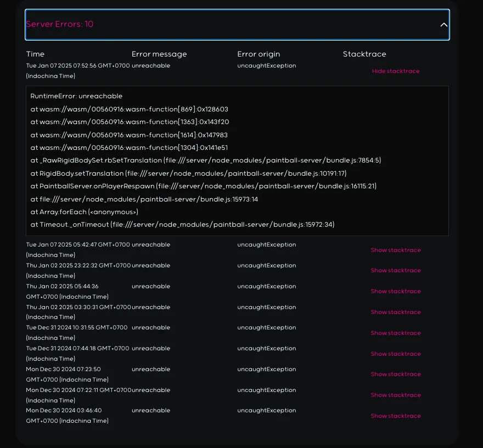Select the Error origin column header
The width and height of the screenshot is (483, 448).
click(x=259, y=54)
